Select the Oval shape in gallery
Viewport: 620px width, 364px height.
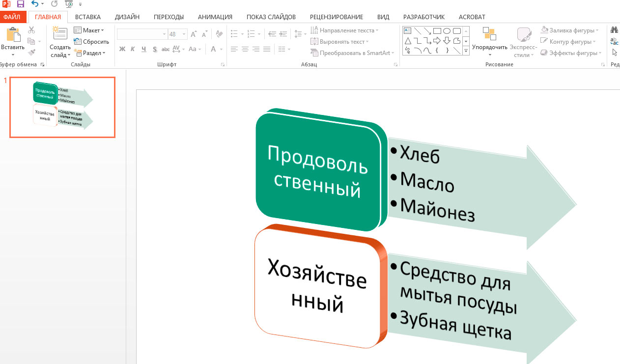pyautogui.click(x=447, y=30)
